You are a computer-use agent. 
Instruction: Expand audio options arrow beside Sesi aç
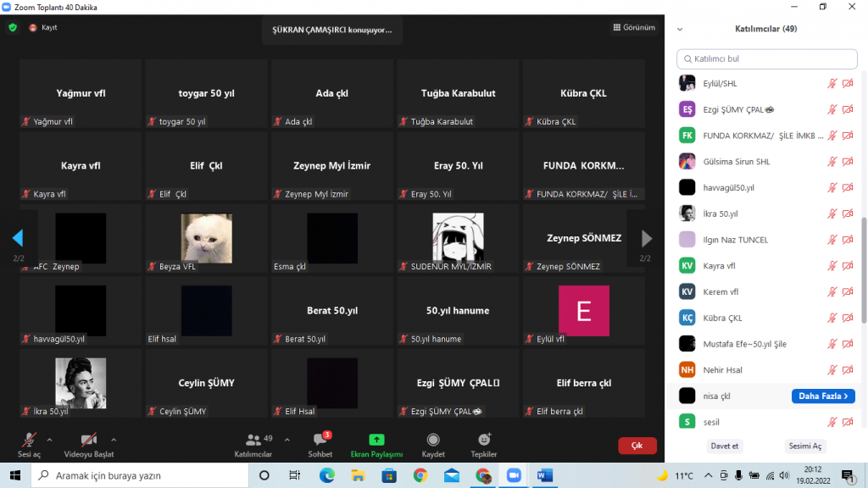pyautogui.click(x=49, y=440)
